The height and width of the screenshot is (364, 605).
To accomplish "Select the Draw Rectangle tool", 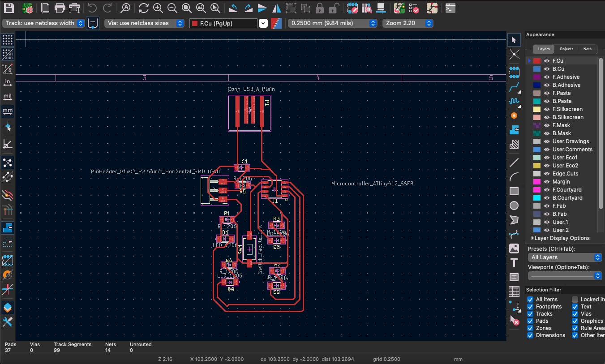I will tap(514, 191).
